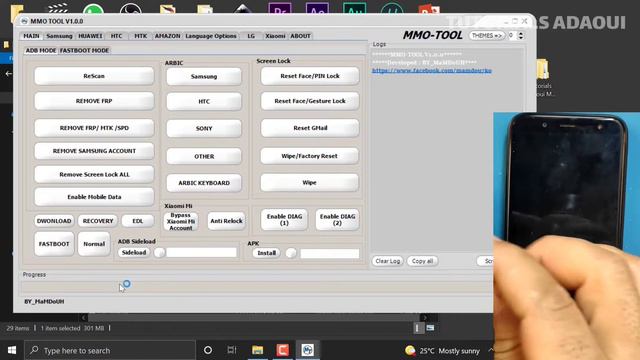Click MMO Tool icon on taskbar
Image resolution: width=640 pixels, height=360 pixels.
tap(307, 350)
